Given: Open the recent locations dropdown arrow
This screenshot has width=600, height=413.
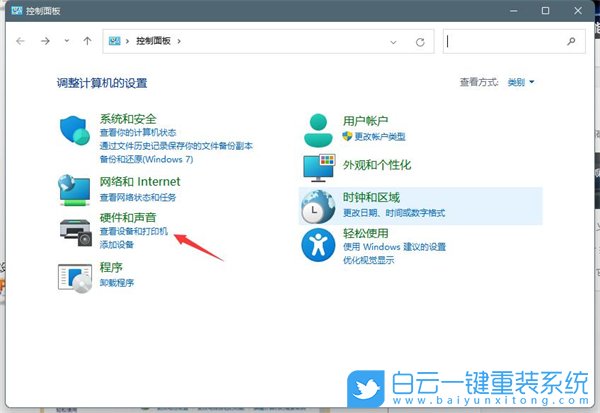Looking at the screenshot, I should [x=67, y=41].
